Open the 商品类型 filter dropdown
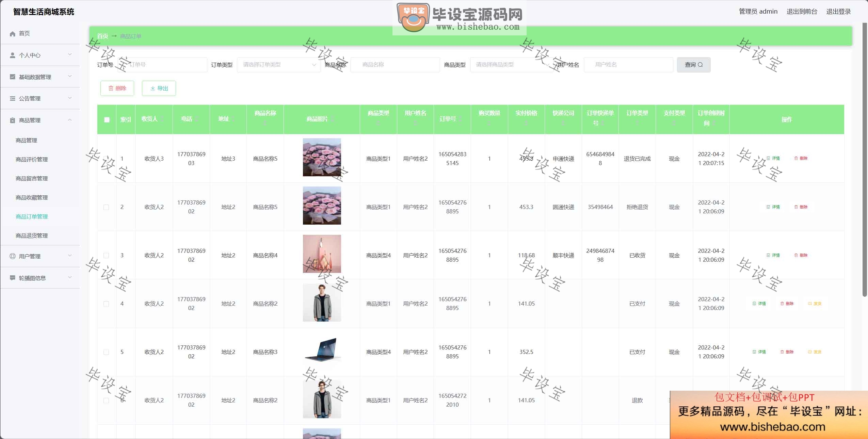Image resolution: width=868 pixels, height=439 pixels. (x=512, y=65)
